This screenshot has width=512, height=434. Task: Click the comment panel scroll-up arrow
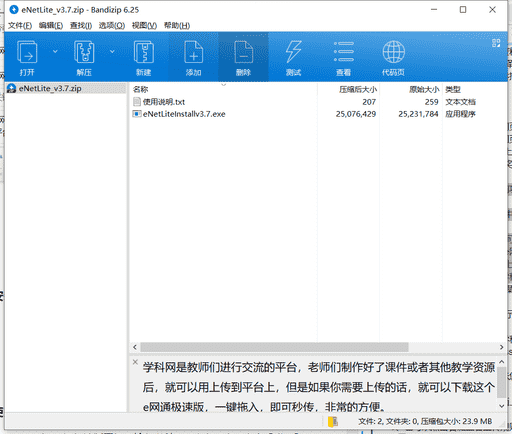click(x=501, y=362)
